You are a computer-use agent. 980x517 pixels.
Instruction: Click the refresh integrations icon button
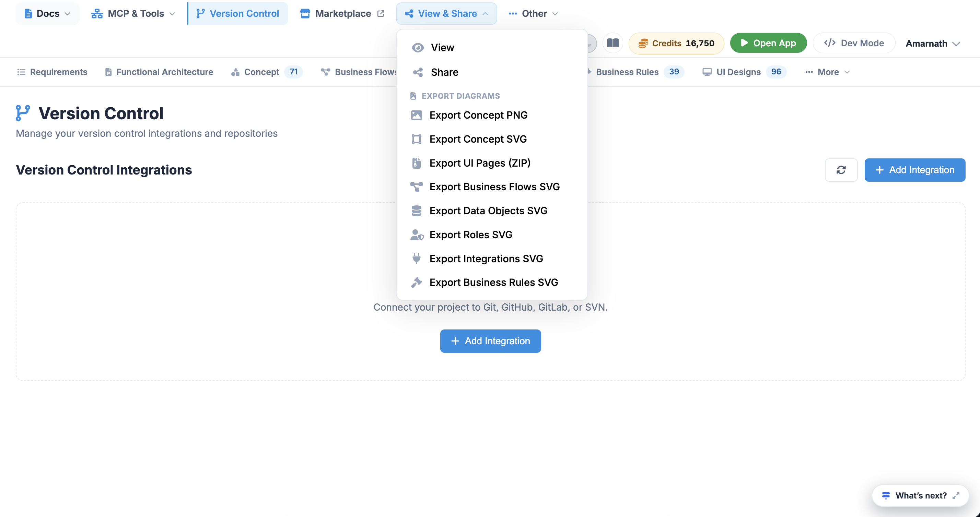tap(841, 170)
